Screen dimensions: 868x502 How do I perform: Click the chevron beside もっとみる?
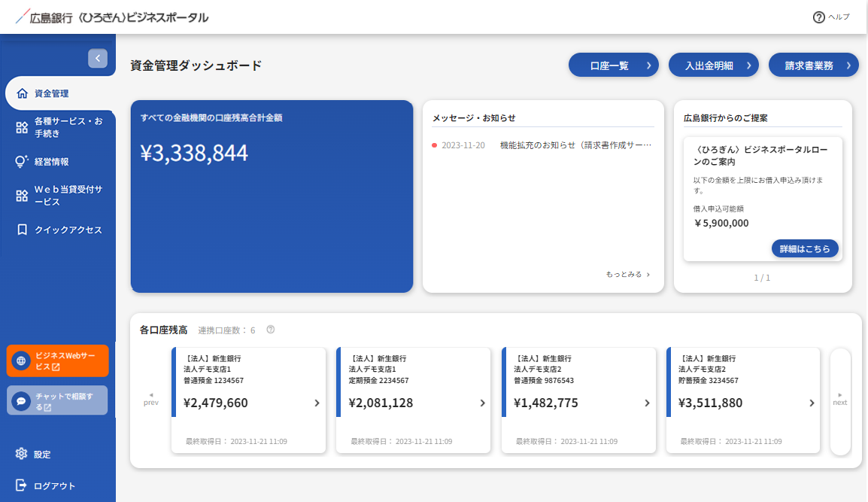coord(648,274)
